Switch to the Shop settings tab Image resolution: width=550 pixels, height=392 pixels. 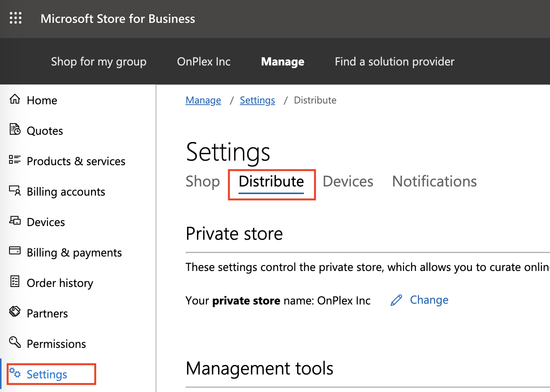(x=203, y=182)
